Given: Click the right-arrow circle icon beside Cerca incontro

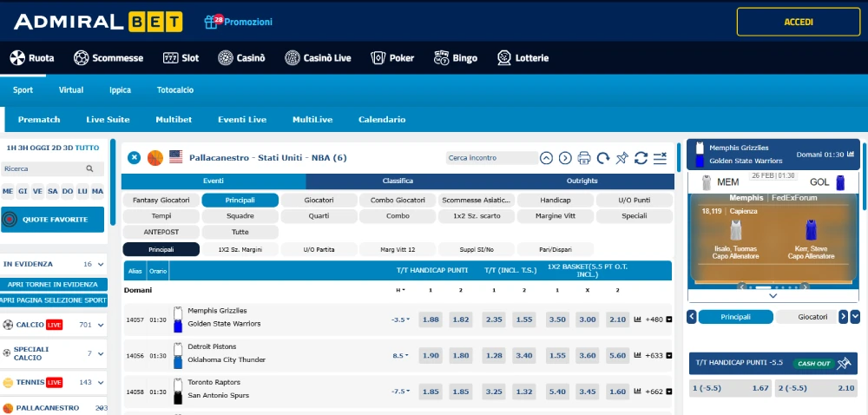Looking at the screenshot, I should pyautogui.click(x=565, y=158).
